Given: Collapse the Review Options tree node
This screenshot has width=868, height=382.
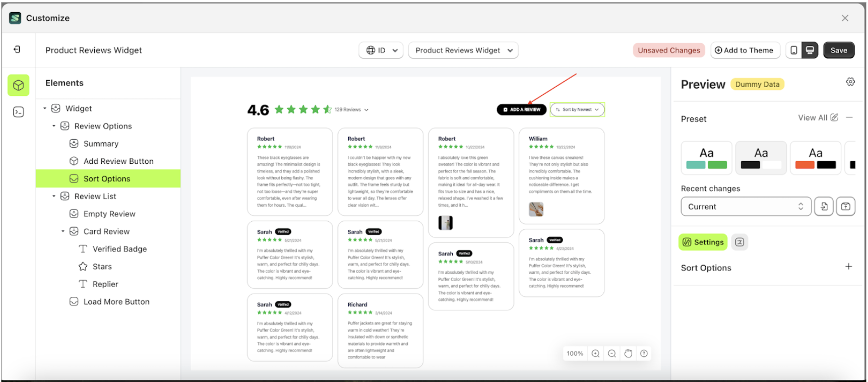Looking at the screenshot, I should [x=54, y=126].
